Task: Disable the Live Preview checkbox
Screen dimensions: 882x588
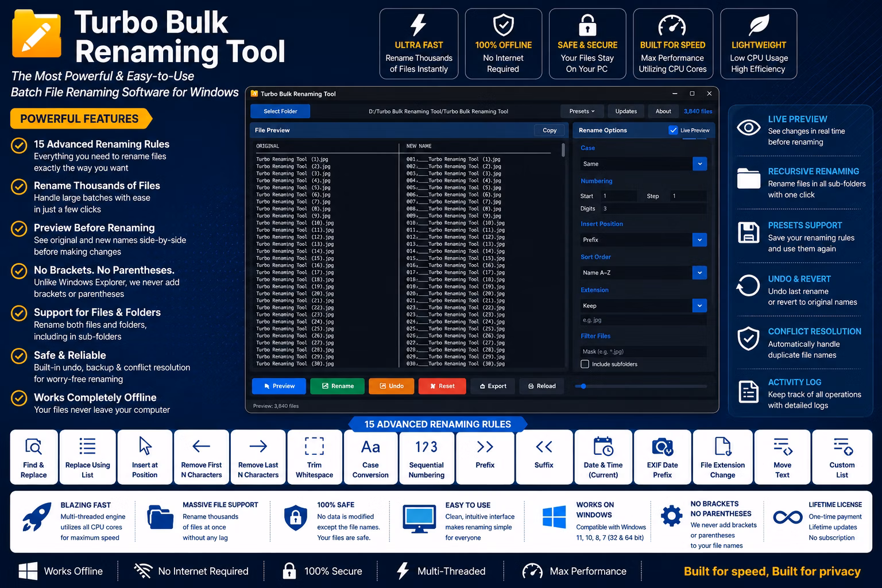Action: (674, 130)
